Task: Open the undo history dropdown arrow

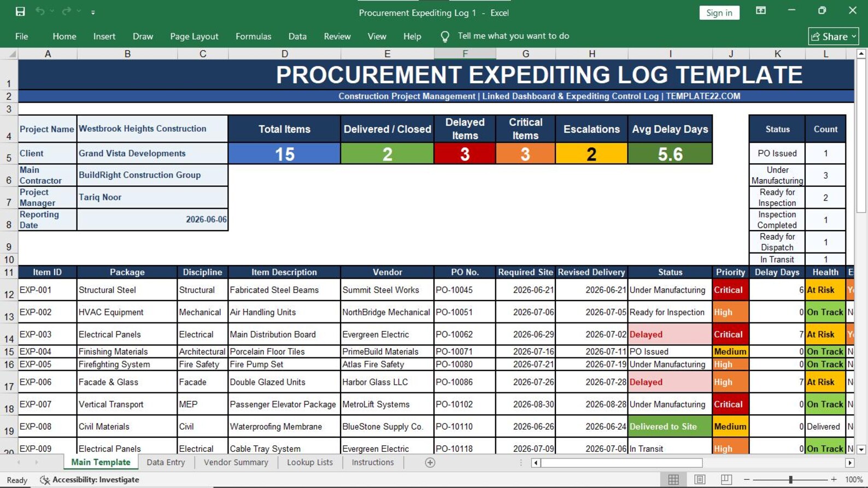Action: (52, 11)
